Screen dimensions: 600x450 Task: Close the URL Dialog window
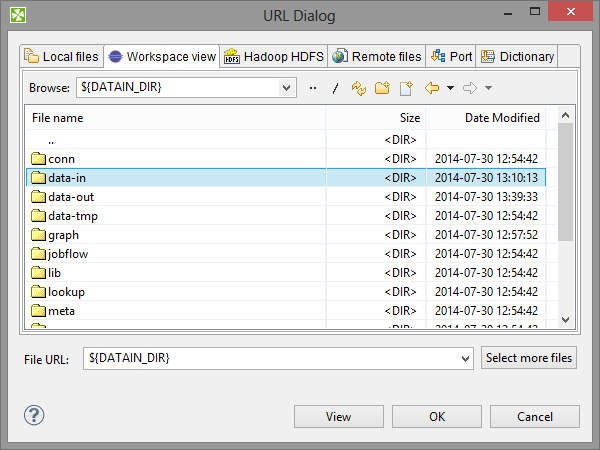(571, 11)
